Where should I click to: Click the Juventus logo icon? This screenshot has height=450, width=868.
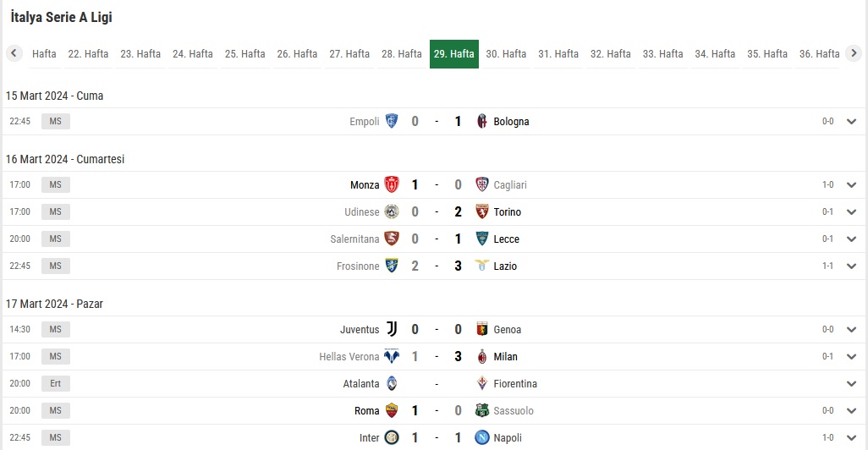(392, 329)
